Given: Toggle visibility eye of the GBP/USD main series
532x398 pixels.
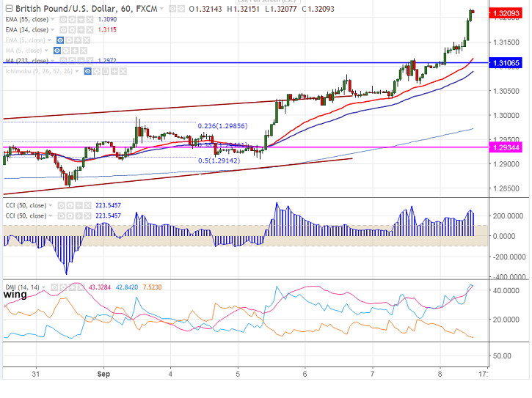Looking at the screenshot, I should point(172,9).
